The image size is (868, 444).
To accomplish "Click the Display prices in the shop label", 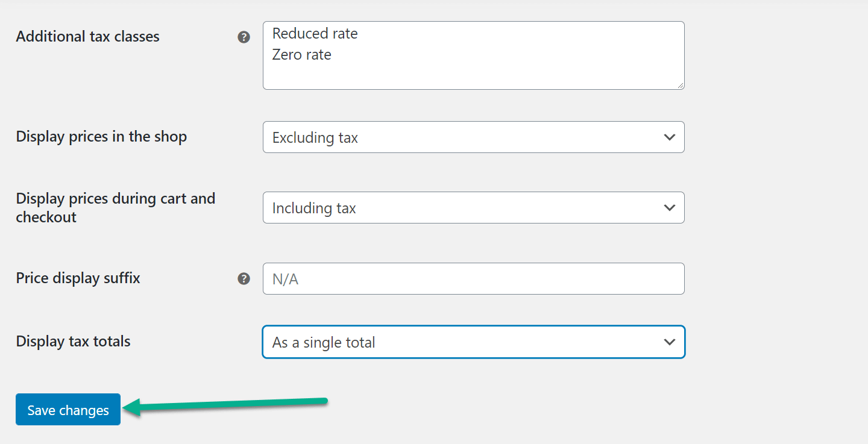I will [x=102, y=137].
